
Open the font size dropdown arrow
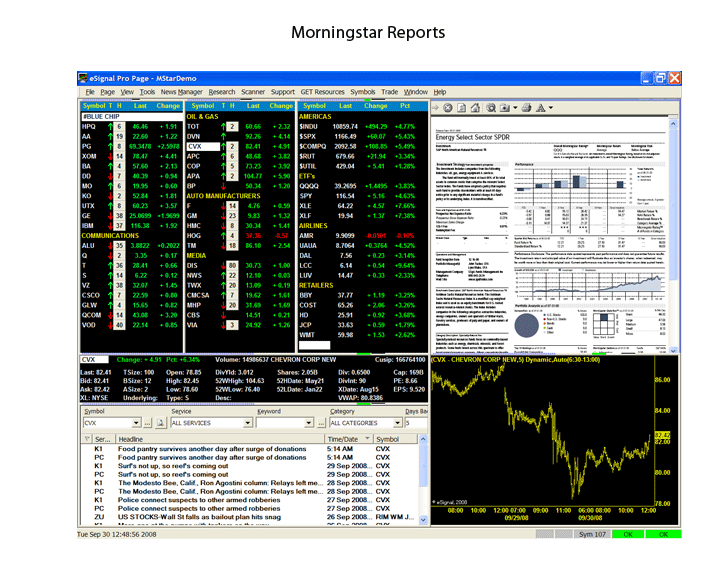click(551, 108)
